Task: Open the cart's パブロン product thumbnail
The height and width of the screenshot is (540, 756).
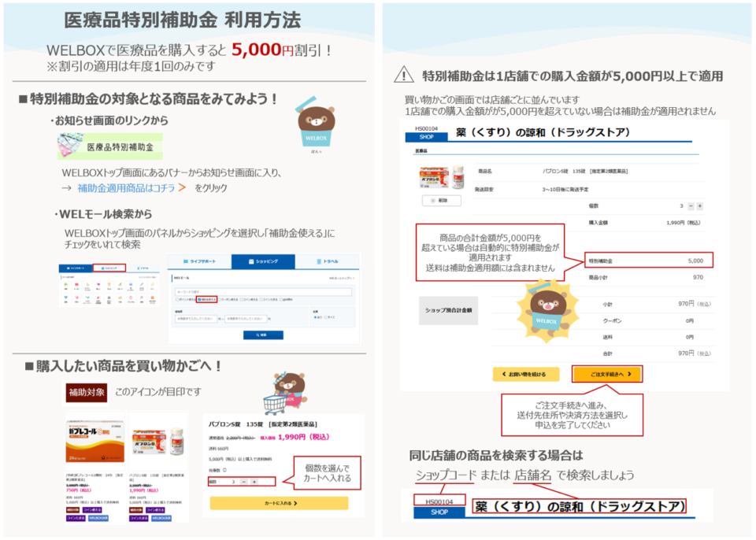Action: click(x=442, y=177)
